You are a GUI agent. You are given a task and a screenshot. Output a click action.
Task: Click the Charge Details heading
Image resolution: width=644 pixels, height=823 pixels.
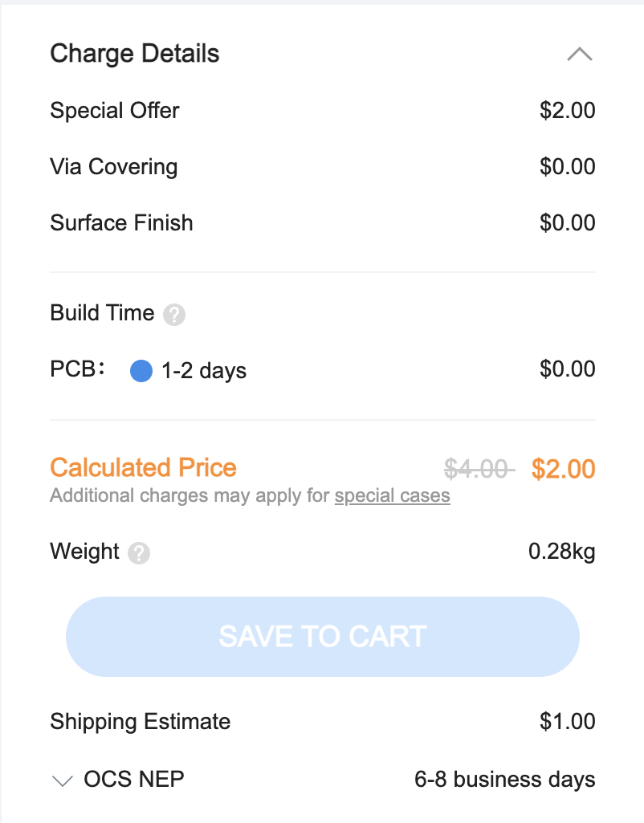click(x=134, y=54)
